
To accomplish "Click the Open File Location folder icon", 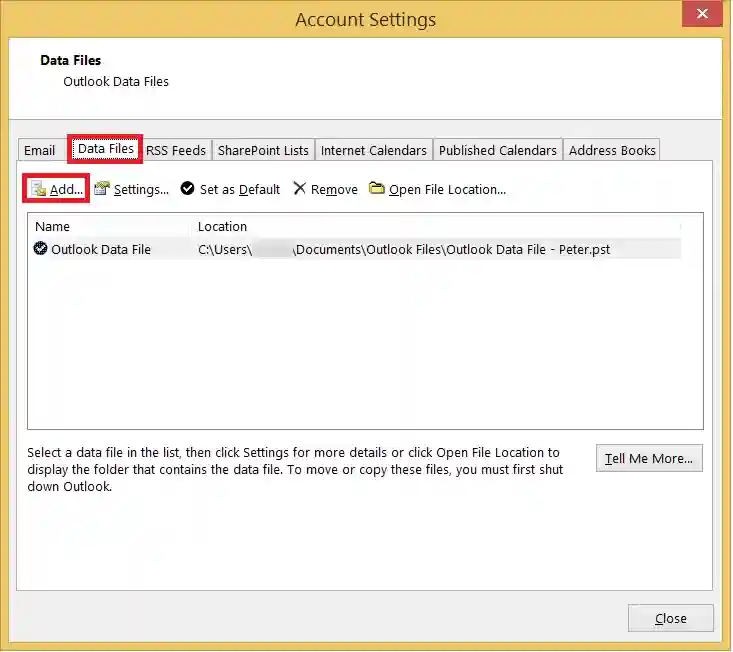I will [x=377, y=188].
